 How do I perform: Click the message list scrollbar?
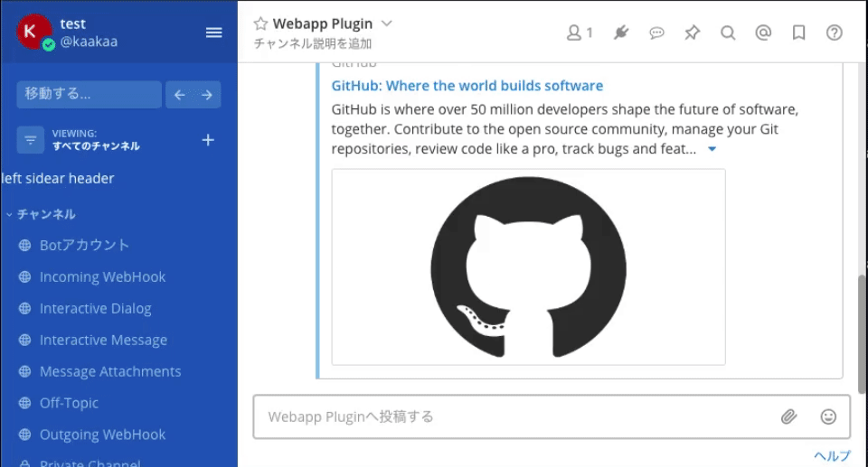click(x=863, y=334)
